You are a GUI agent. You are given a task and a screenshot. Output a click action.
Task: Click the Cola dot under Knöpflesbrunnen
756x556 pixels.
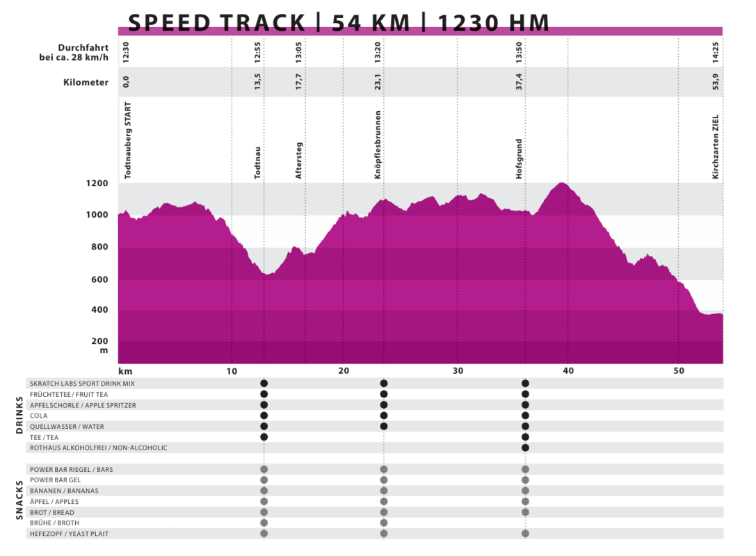click(x=383, y=416)
